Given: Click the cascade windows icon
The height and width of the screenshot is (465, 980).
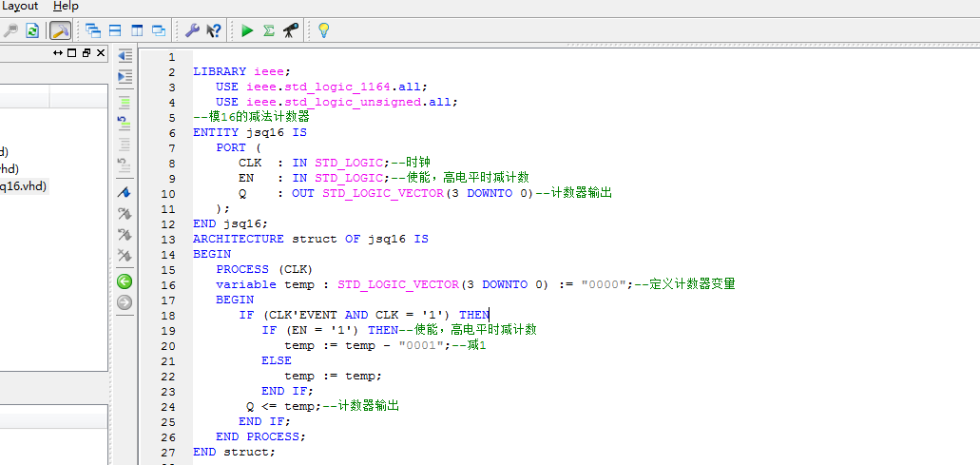Looking at the screenshot, I should coord(93,30).
